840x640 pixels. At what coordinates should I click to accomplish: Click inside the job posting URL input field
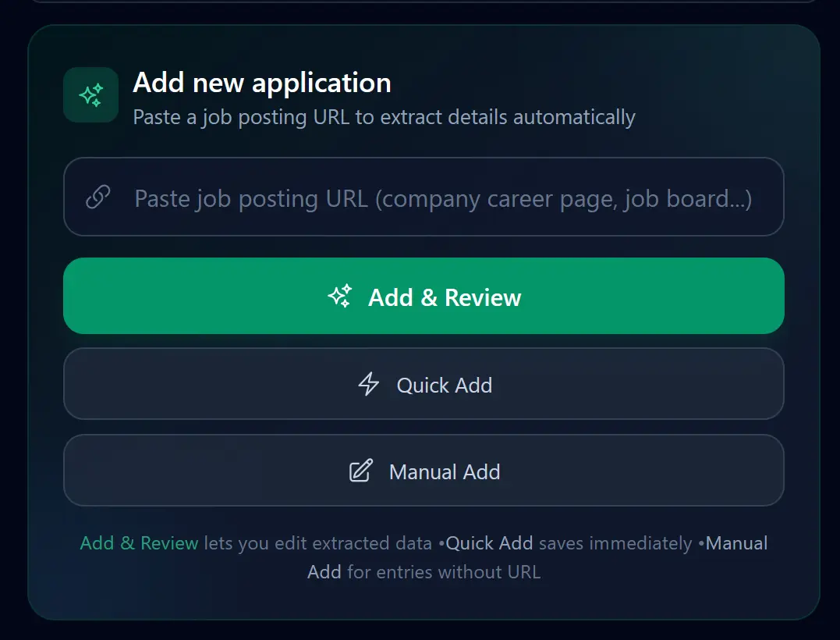(x=424, y=197)
